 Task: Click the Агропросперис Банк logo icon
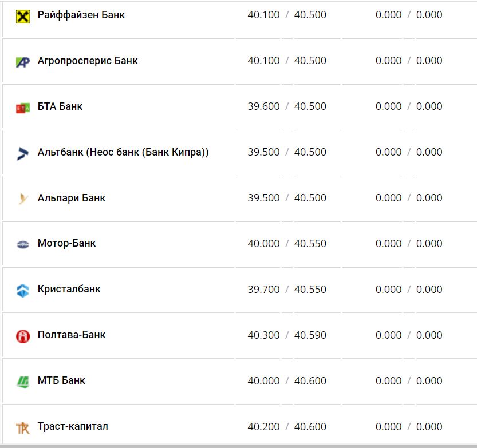click(x=22, y=62)
